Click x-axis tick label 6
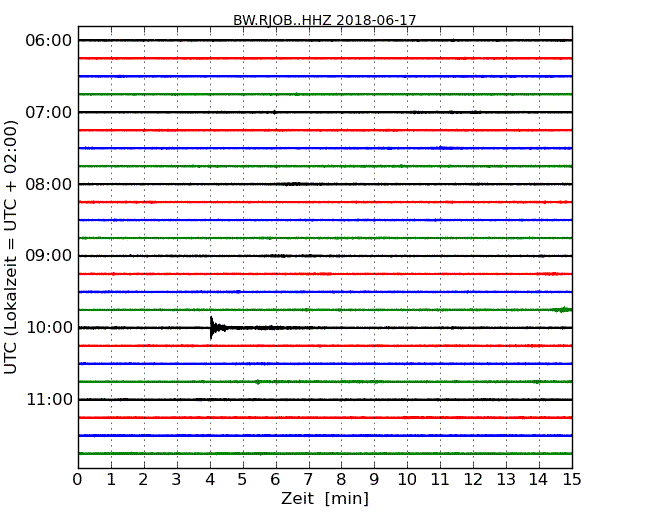Screen dimensions: 650x520 276,480
